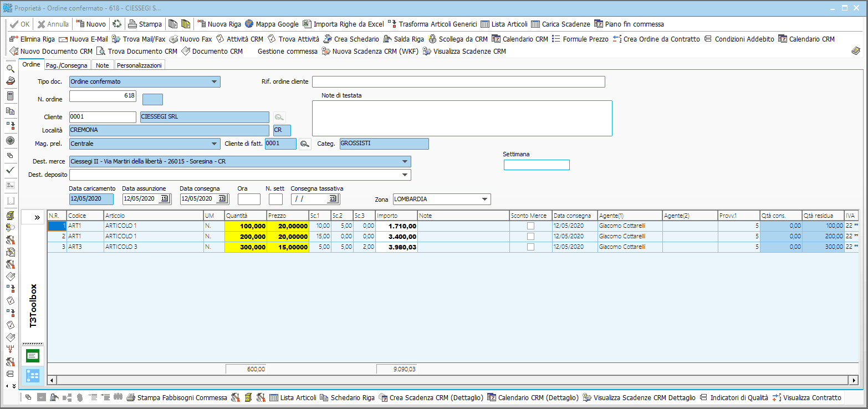
Task: Open the Zona LOMBARDIA dropdown
Action: pyautogui.click(x=484, y=200)
